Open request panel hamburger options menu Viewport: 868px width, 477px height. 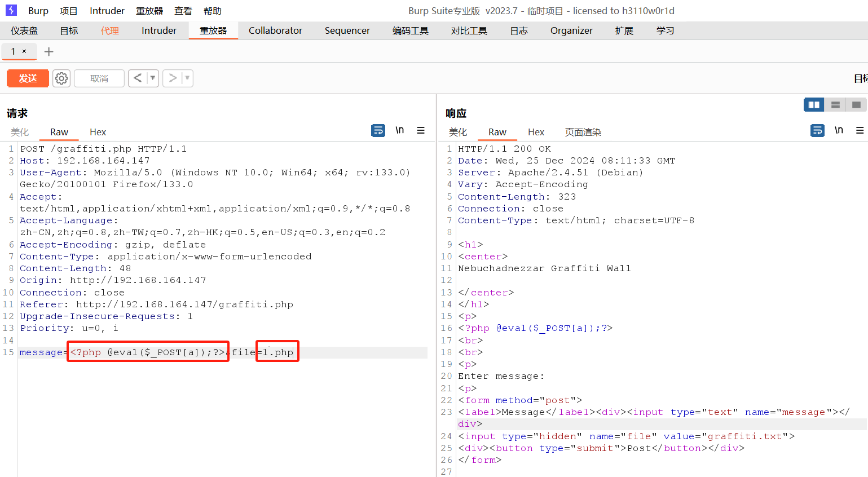pos(421,130)
